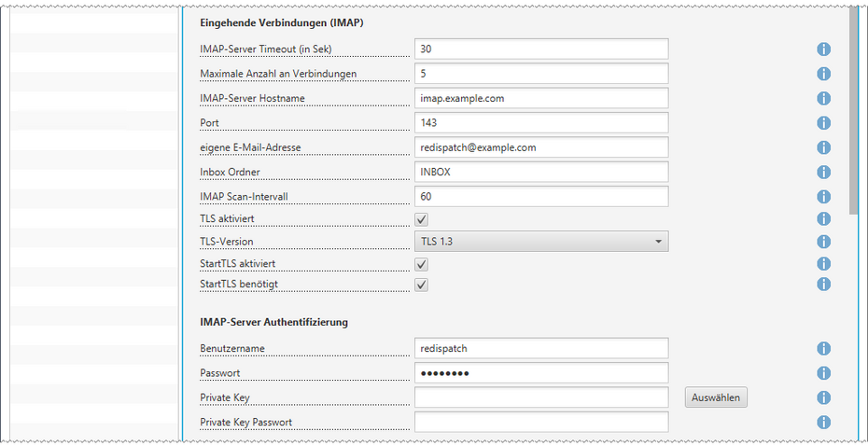Select the Private Key Passwort field
Viewport: 868px width, 446px height.
(541, 422)
